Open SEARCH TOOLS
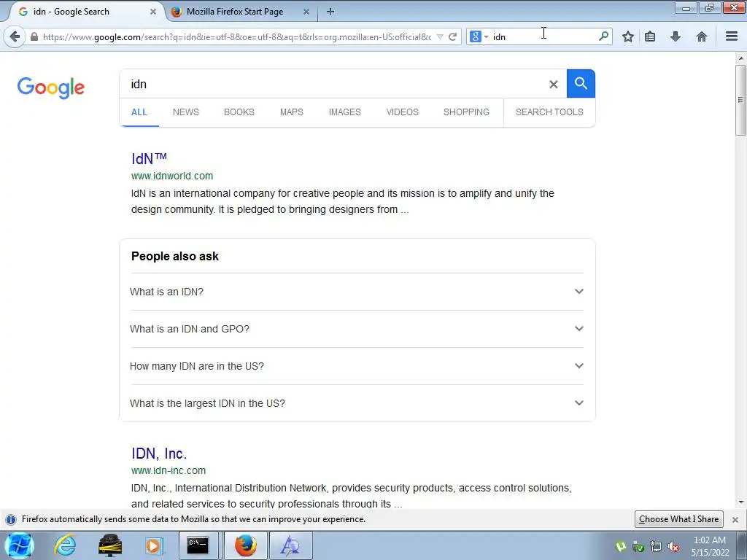Screen dimensions: 747x560 [549, 112]
